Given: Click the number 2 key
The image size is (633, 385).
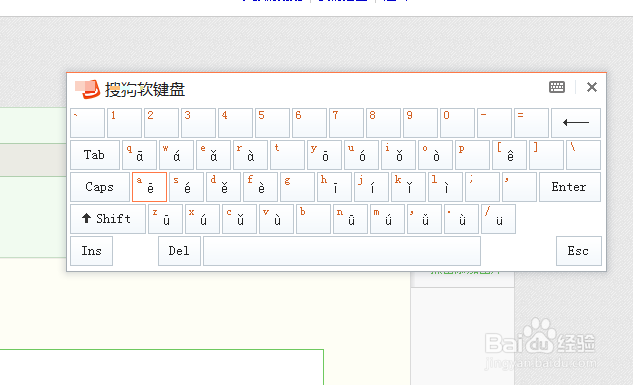Looking at the screenshot, I should (161, 123).
